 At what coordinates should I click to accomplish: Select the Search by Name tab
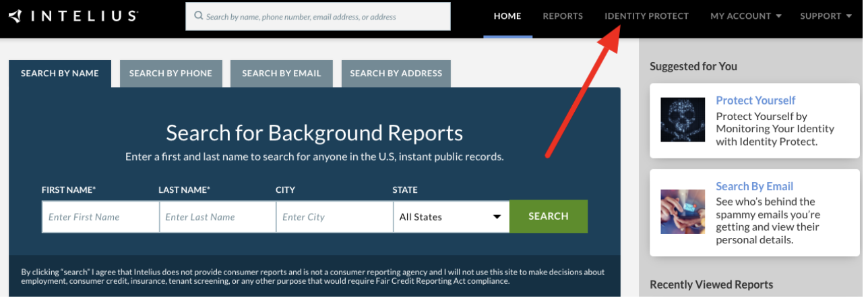tap(60, 73)
